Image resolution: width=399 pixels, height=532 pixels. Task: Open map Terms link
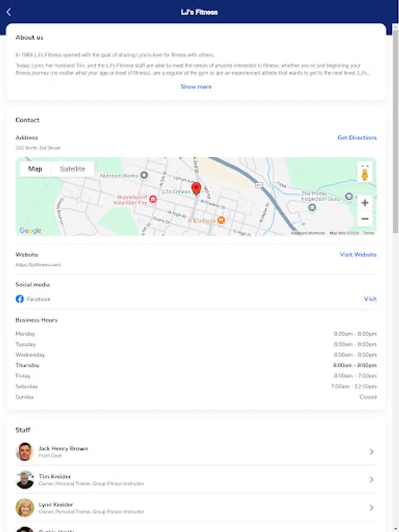pyautogui.click(x=368, y=233)
